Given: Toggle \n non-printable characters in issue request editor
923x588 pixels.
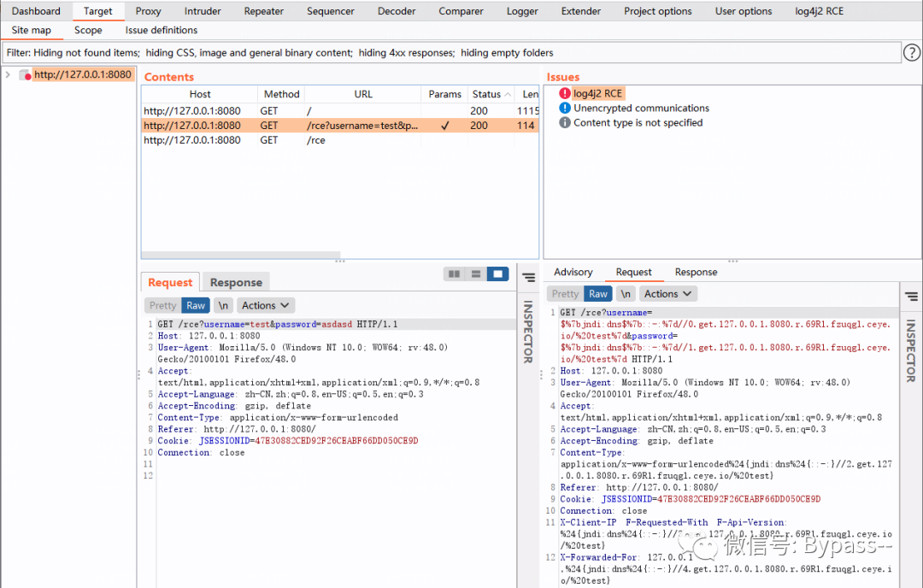Looking at the screenshot, I should coord(626,294).
